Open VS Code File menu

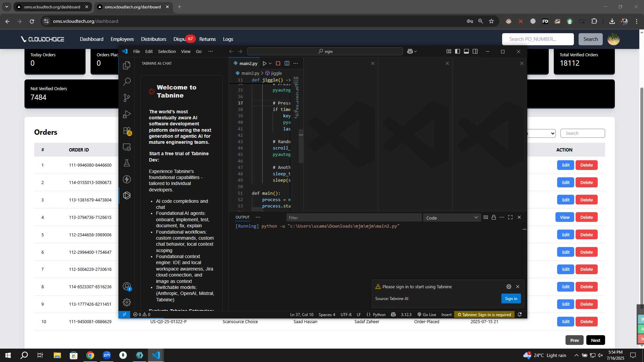tap(137, 51)
